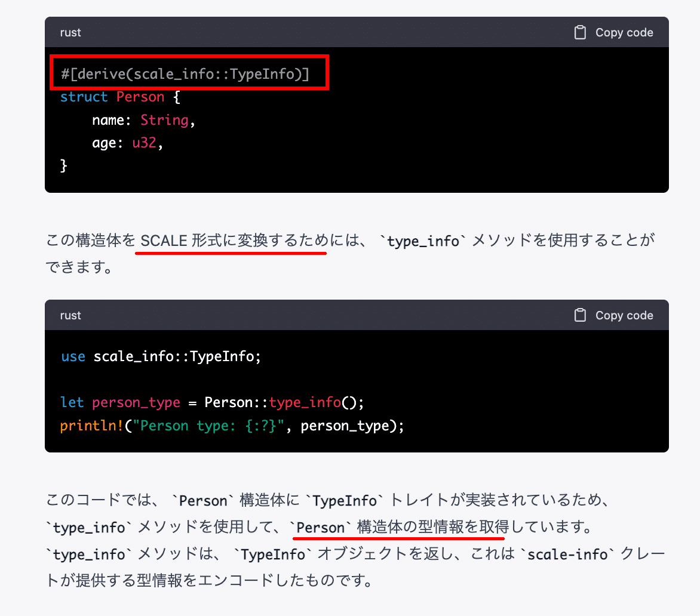700x616 pixels.
Task: Click closing brace of Person struct
Action: click(64, 165)
